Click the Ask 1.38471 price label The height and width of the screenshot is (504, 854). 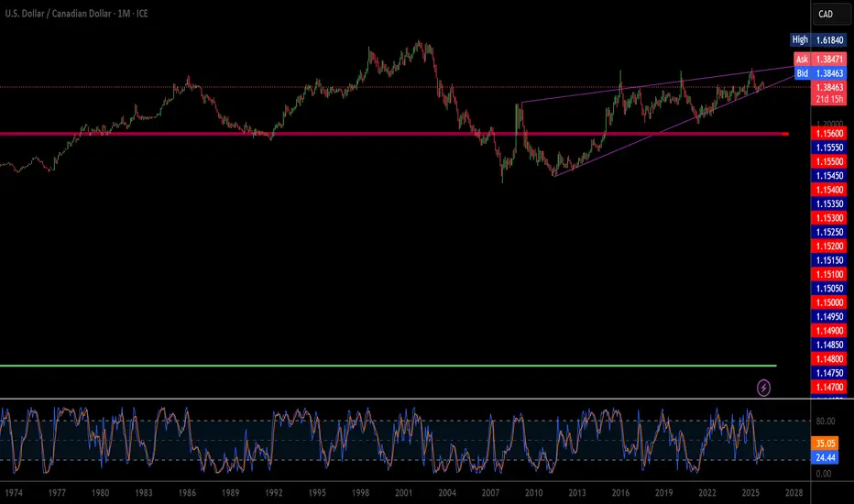[x=820, y=59]
